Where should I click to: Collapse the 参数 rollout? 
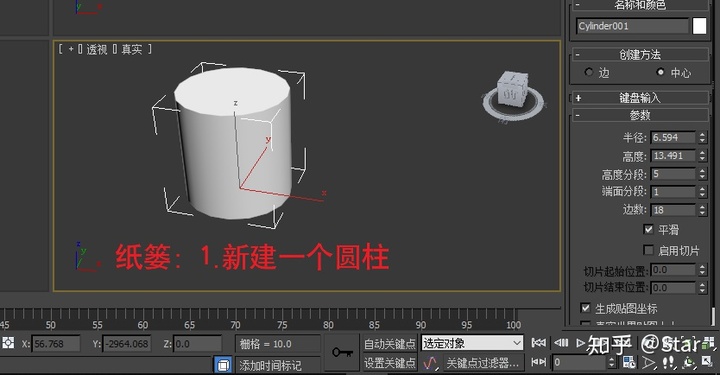[x=640, y=115]
